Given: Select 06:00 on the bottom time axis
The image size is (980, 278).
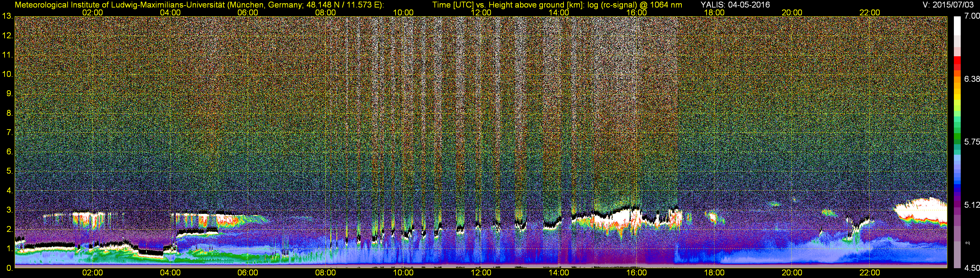Looking at the screenshot, I should tap(248, 273).
